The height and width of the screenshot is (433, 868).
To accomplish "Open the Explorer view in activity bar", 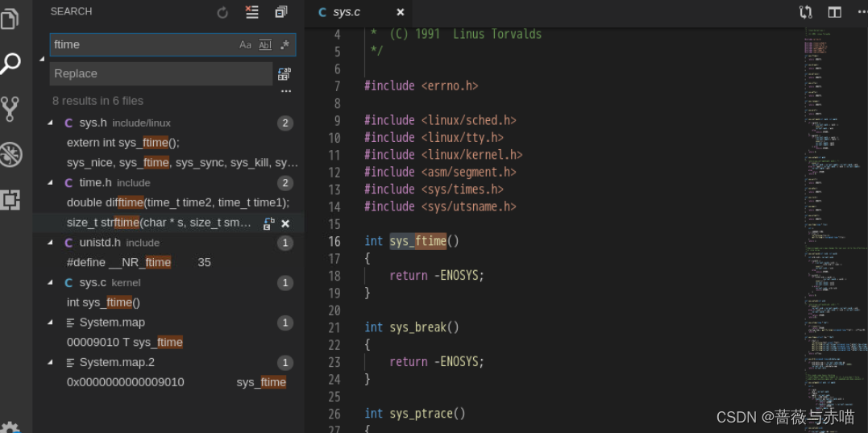I will (x=10, y=19).
